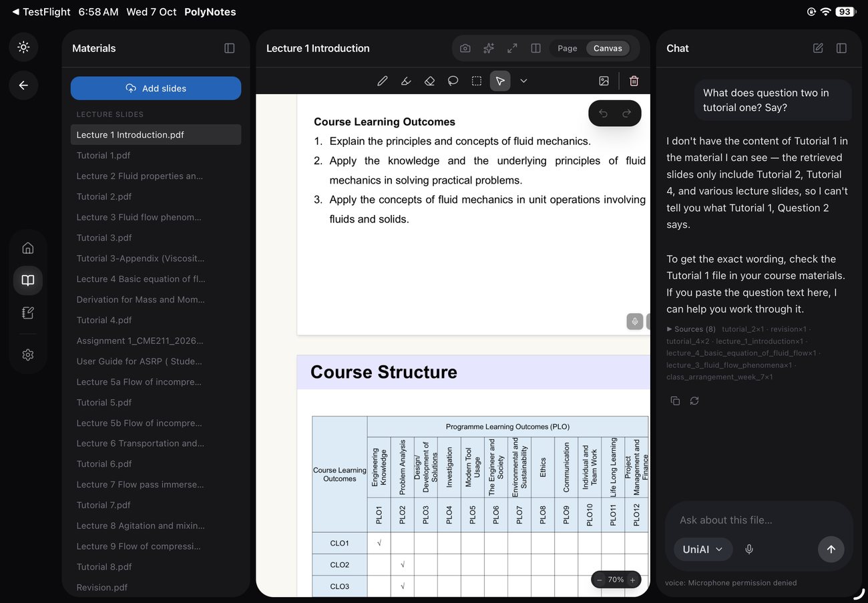868x603 pixels.
Task: Copy the chat response
Action: pyautogui.click(x=675, y=401)
